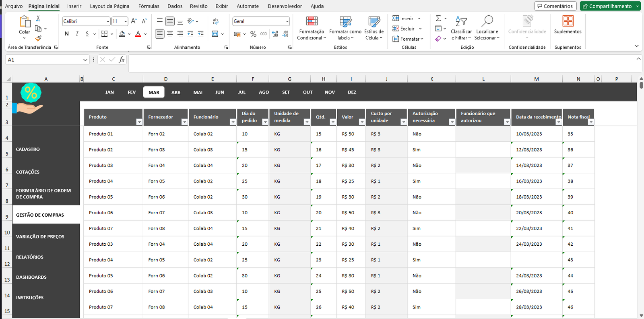
Task: Switch to the ABR month tab
Action: tap(176, 92)
